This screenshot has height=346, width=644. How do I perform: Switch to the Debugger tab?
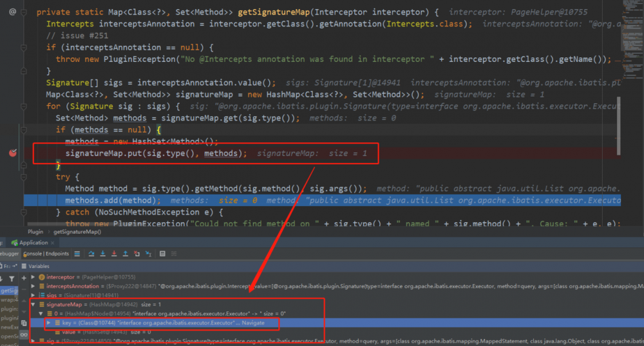point(10,254)
